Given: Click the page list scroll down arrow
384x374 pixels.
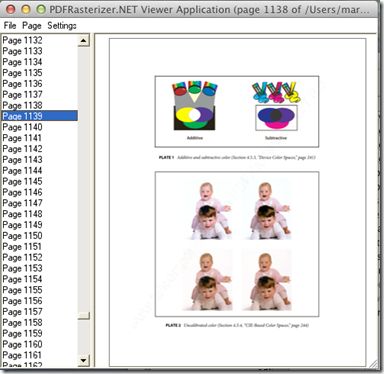Looking at the screenshot, I should click(83, 360).
